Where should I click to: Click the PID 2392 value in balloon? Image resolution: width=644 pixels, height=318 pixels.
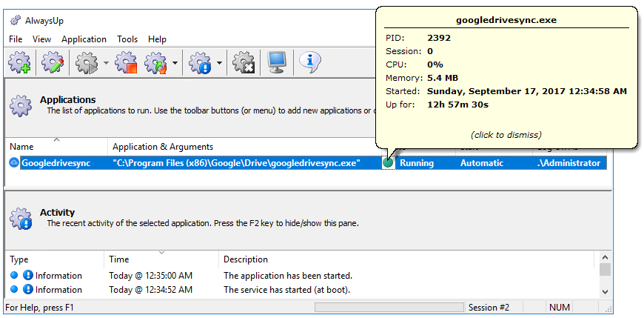[439, 38]
